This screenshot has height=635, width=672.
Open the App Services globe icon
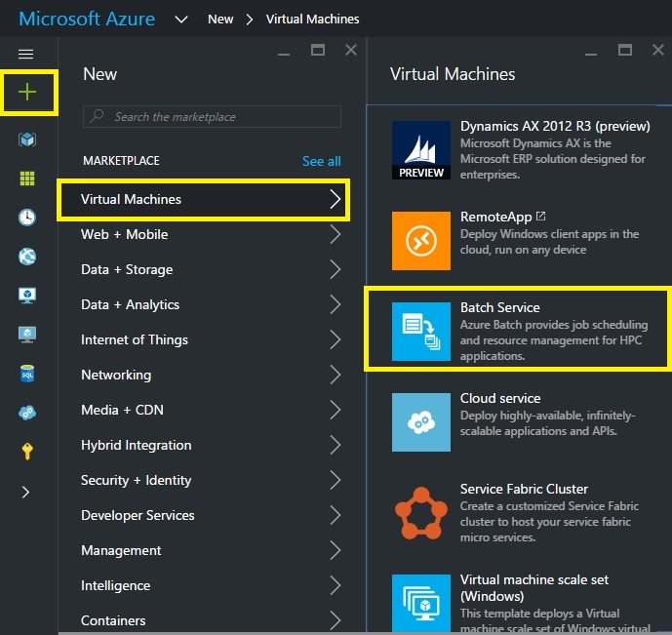[x=27, y=257]
